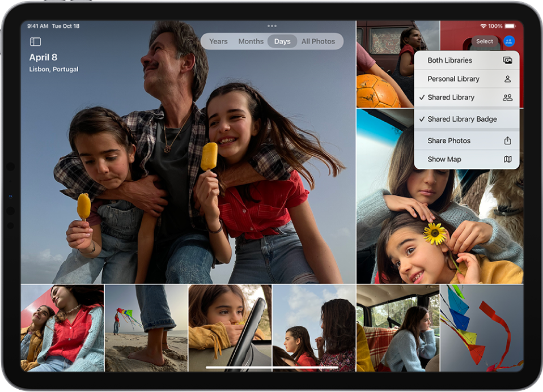The height and width of the screenshot is (392, 543).
Task: Switch to All Photos view
Action: 318,41
